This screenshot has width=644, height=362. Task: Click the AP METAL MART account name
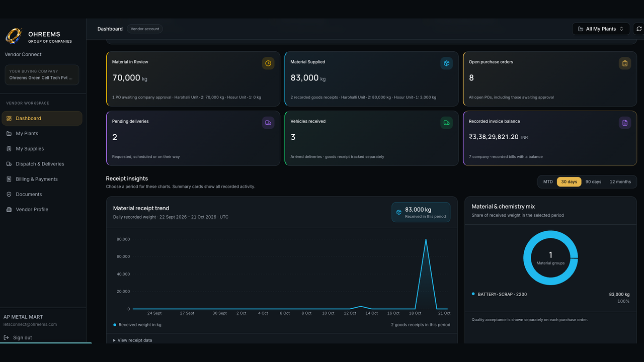(x=23, y=317)
